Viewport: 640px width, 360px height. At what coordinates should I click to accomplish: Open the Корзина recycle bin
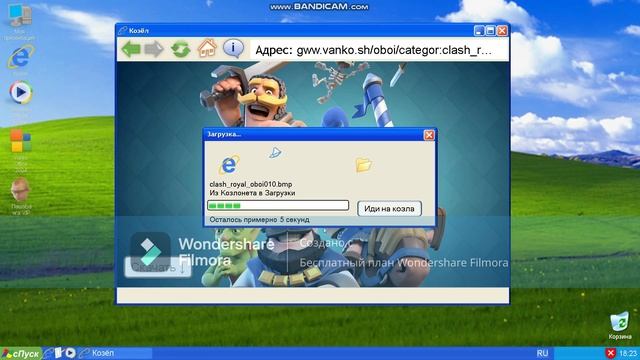[x=620, y=323]
